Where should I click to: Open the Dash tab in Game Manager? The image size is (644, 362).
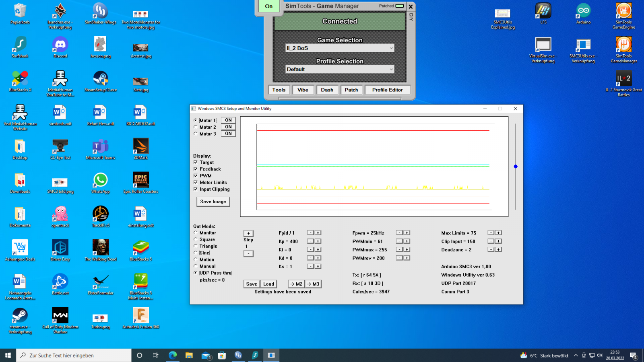coord(327,90)
